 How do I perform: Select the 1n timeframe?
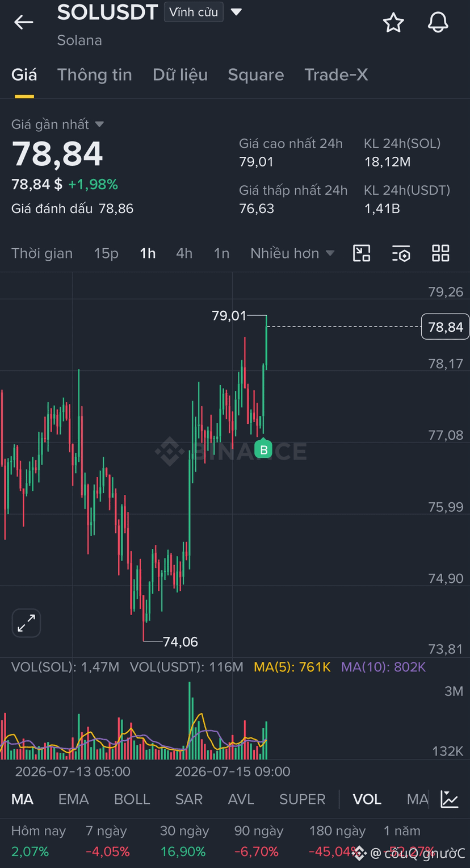[221, 253]
